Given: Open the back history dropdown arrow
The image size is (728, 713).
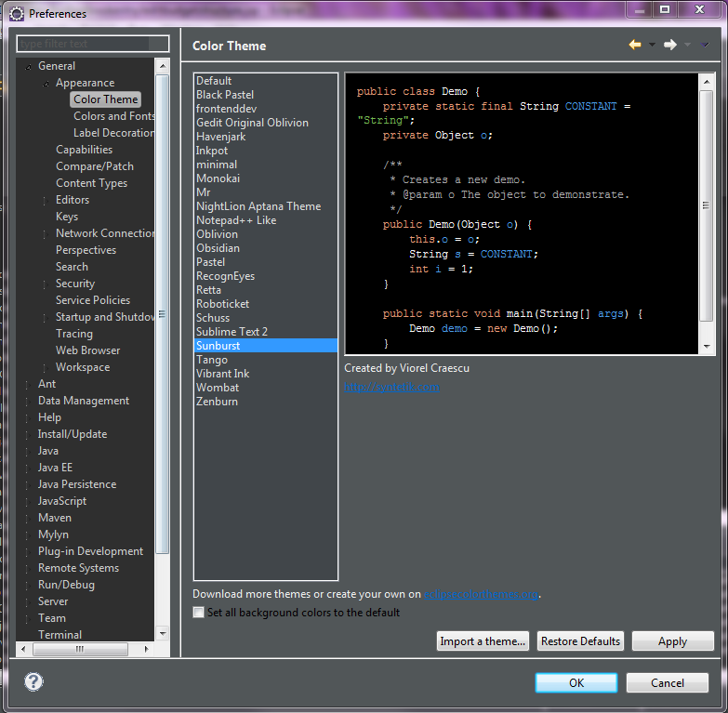Looking at the screenshot, I should pos(652,45).
